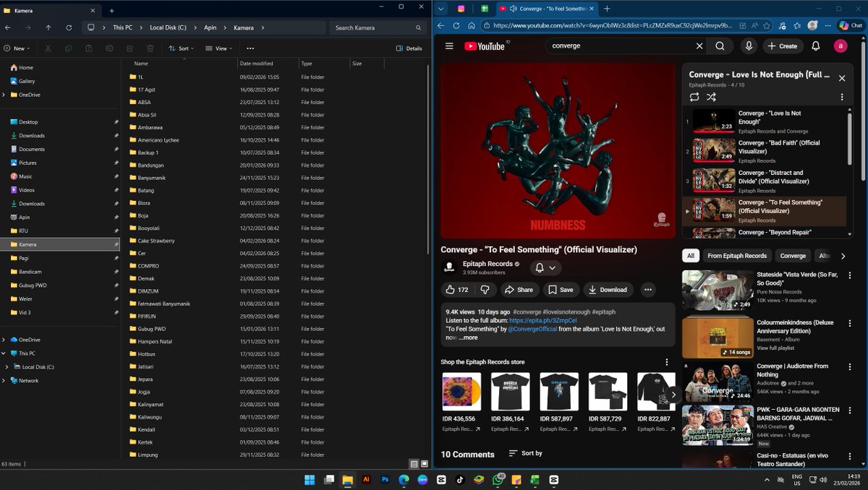Viewport: 868px width, 490px height.
Task: Expand description with ...more
Action: coord(468,338)
